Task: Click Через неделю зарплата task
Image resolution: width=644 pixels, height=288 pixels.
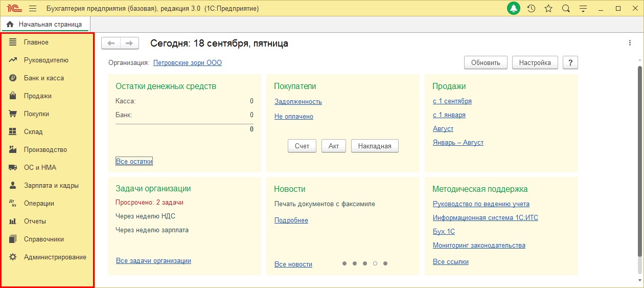Action: tap(152, 230)
